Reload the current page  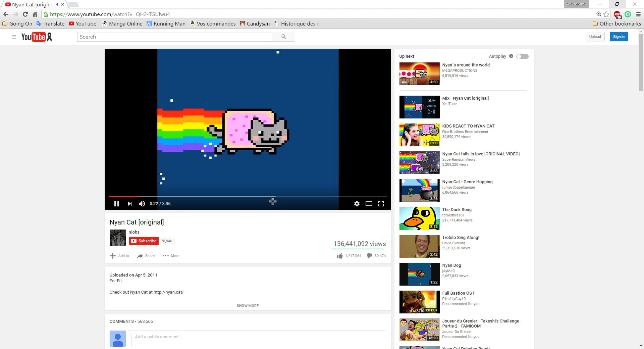pyautogui.click(x=25, y=14)
